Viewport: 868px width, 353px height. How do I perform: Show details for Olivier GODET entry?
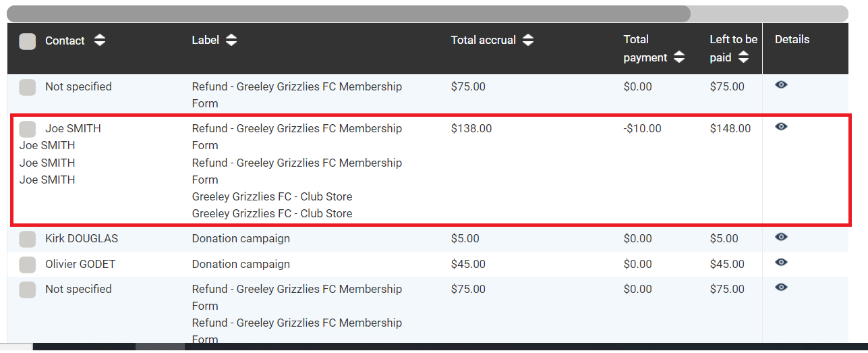click(781, 263)
